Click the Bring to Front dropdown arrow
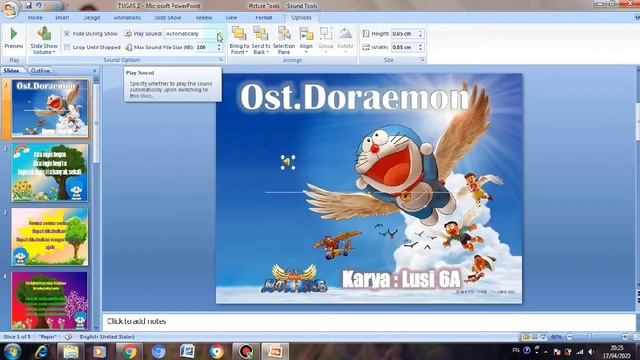The height and width of the screenshot is (360, 640). [247, 52]
